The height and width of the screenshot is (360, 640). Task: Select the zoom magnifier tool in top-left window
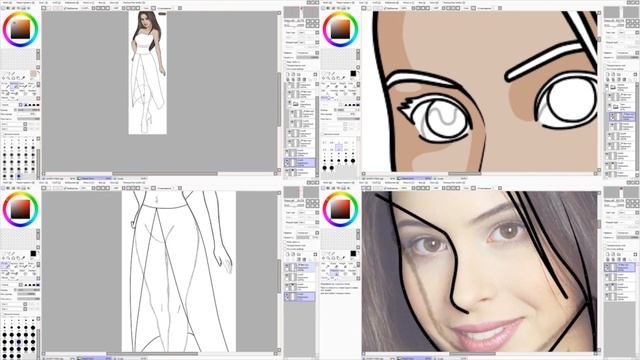8,78
